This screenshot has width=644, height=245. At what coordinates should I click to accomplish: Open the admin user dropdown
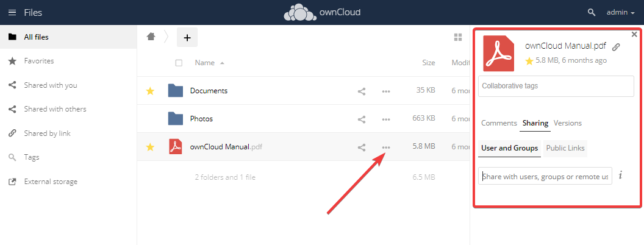[620, 12]
